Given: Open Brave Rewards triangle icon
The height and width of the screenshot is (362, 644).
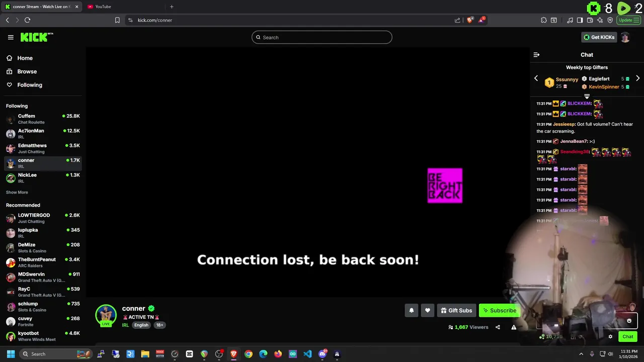Looking at the screenshot, I should (481, 20).
